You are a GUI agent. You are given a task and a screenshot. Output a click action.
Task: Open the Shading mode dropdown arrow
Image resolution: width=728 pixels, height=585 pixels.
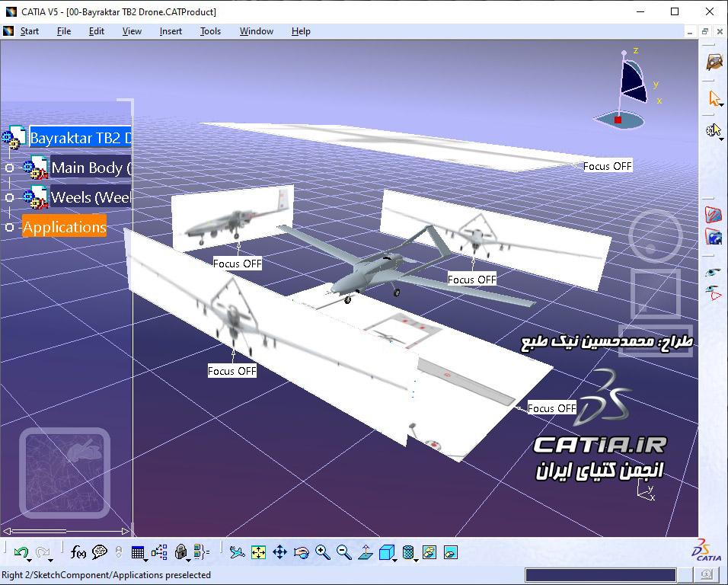(416, 561)
